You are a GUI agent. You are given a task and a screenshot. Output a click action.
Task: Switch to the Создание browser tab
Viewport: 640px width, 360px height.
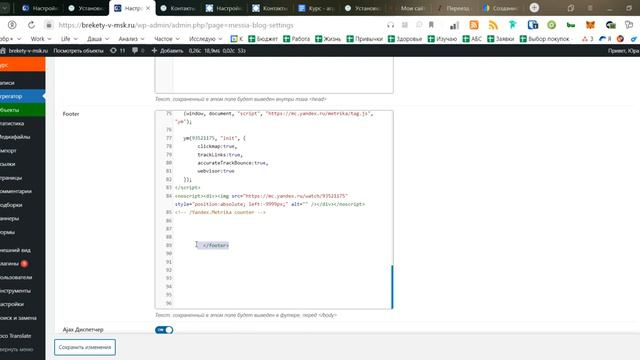pos(500,8)
